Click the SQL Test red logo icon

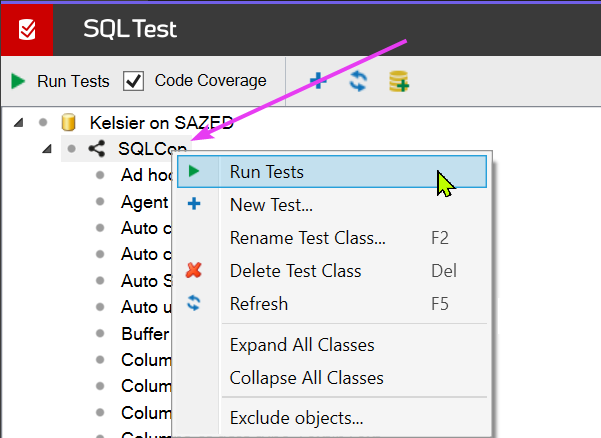tap(27, 30)
